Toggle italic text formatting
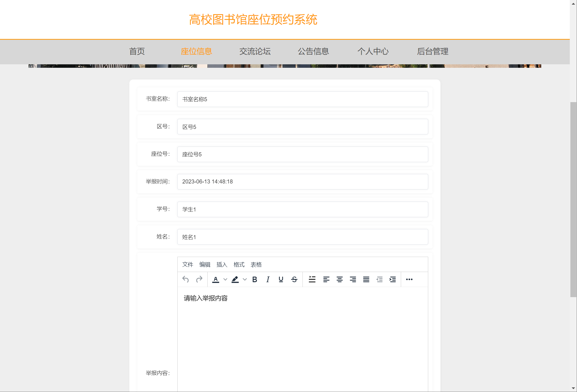 (268, 279)
